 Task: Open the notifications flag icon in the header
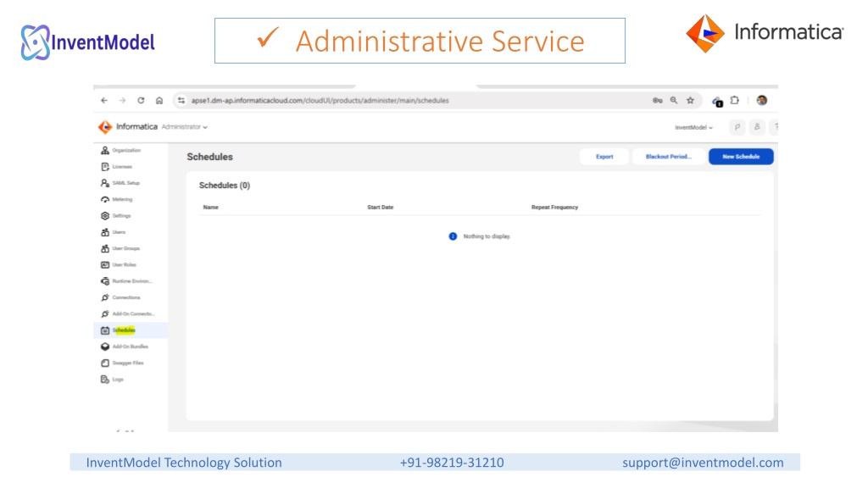click(737, 127)
